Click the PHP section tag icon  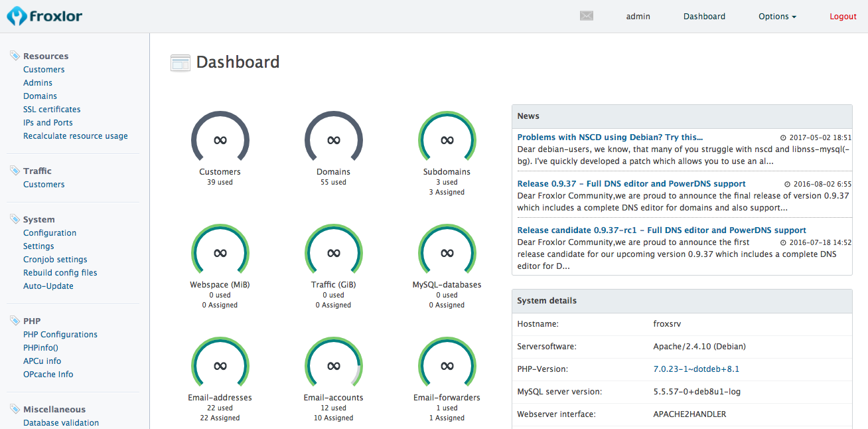pyautogui.click(x=15, y=321)
